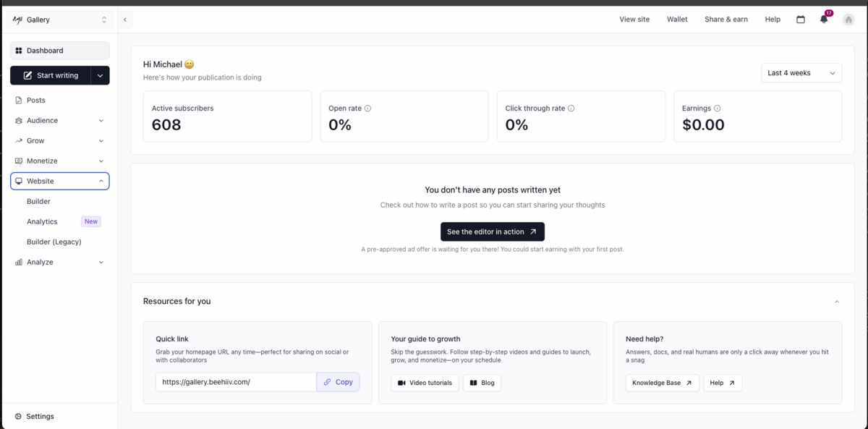Open Builder (Legacy)
This screenshot has height=429, width=868.
pos(54,242)
